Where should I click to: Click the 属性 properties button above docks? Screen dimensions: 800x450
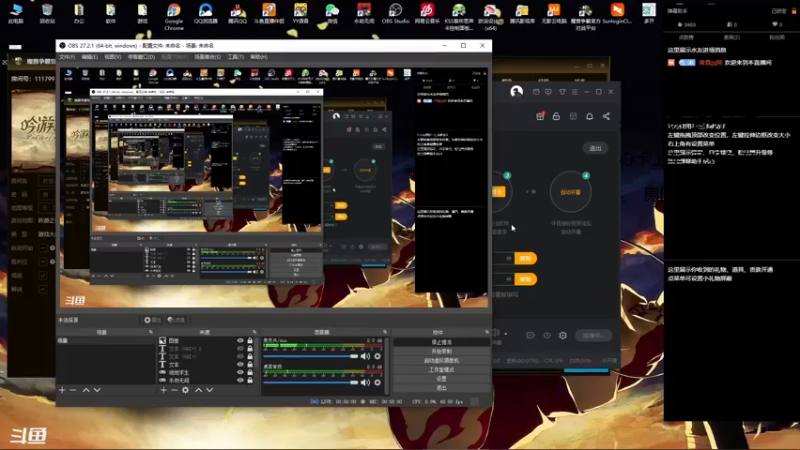[x=152, y=320]
